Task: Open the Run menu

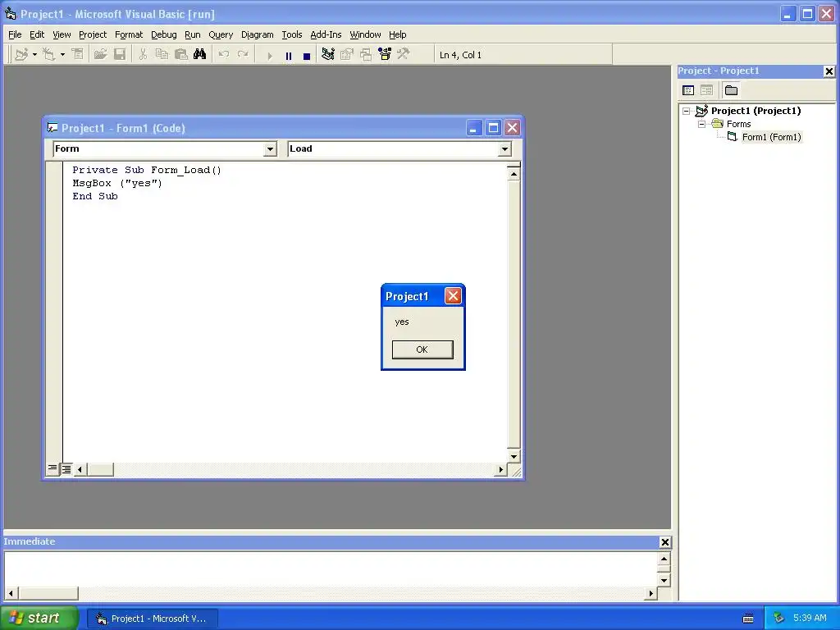Action: tap(192, 34)
